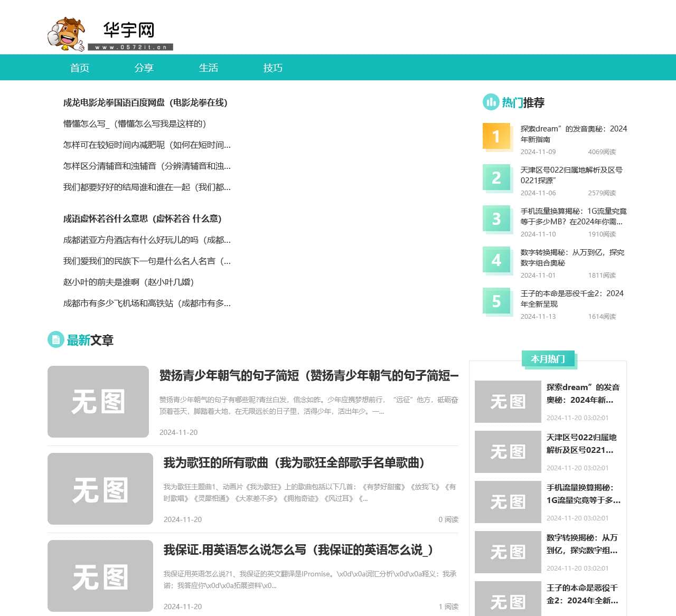This screenshot has height=616, width=676.
Task: Click the cow mascot logo
Action: click(66, 32)
